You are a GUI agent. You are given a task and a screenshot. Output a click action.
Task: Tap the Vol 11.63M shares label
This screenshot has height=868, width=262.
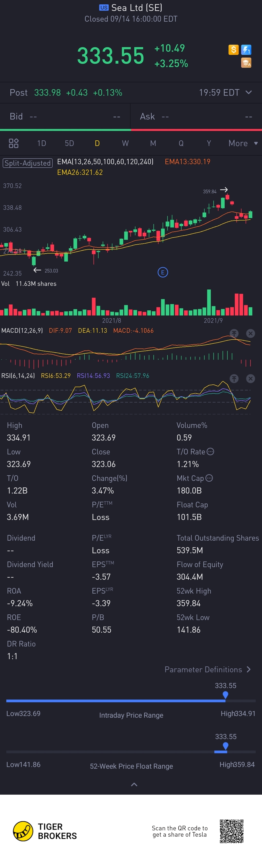click(x=29, y=284)
